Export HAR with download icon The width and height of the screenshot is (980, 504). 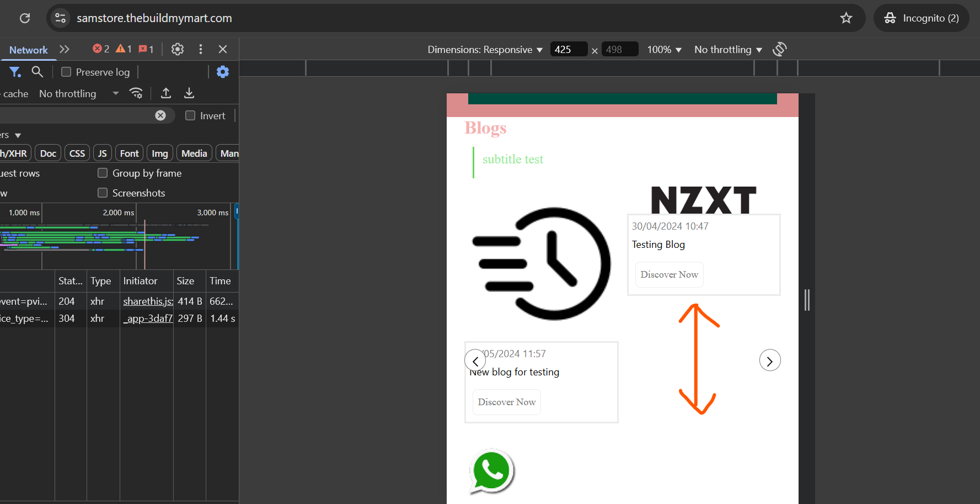click(x=189, y=93)
